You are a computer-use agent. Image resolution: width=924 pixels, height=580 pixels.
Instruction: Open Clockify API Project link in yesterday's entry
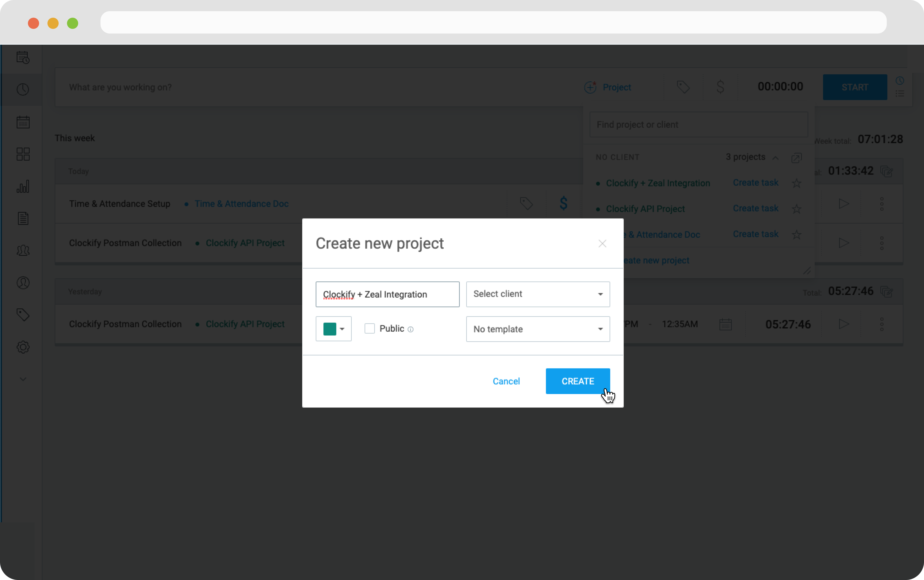245,324
